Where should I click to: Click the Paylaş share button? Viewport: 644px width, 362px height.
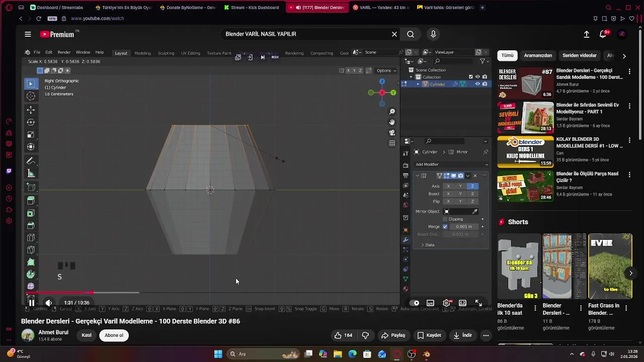click(393, 335)
